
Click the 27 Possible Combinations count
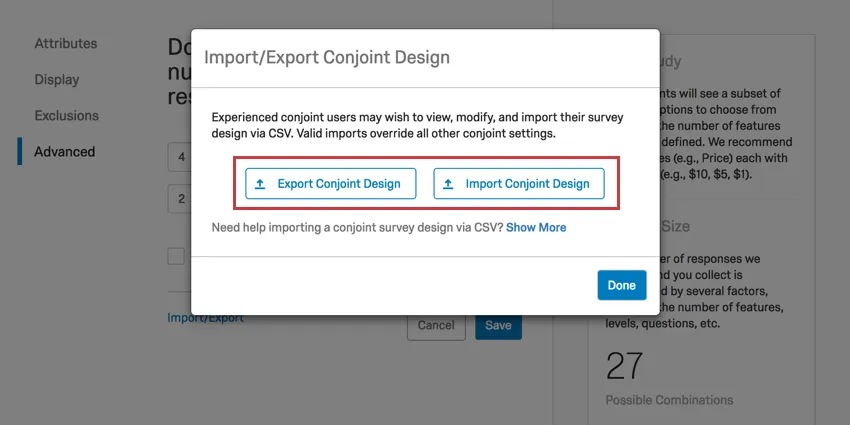point(625,367)
